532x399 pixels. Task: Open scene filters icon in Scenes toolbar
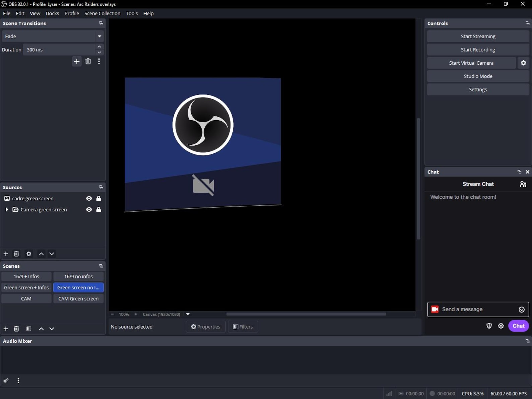29,329
